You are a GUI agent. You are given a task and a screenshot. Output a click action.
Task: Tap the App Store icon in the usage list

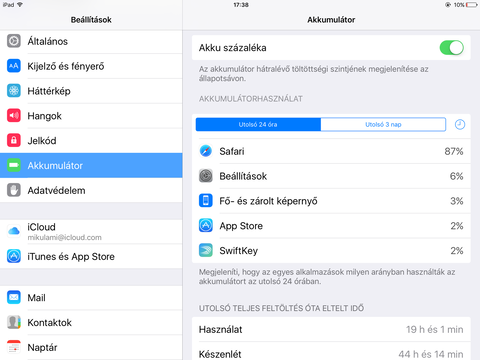point(206,225)
